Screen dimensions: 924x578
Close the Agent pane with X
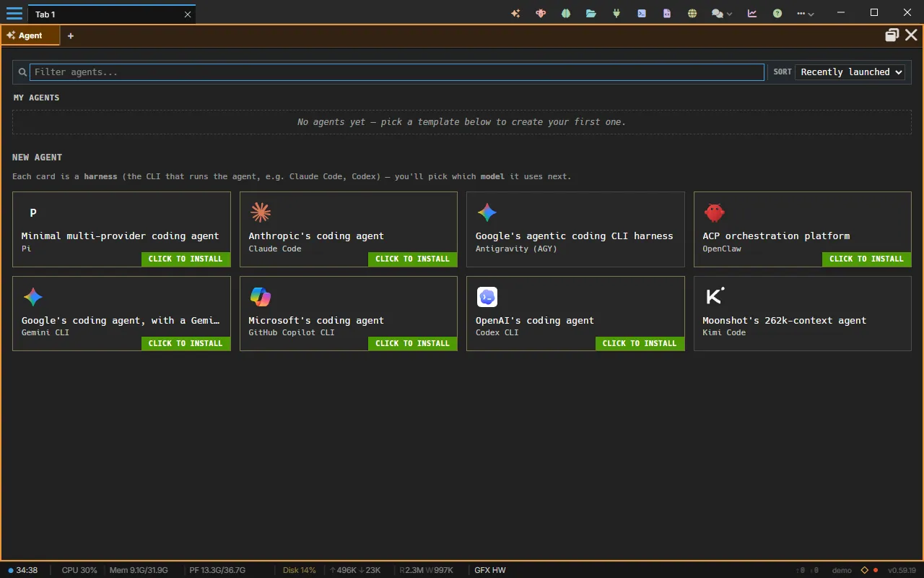point(911,35)
